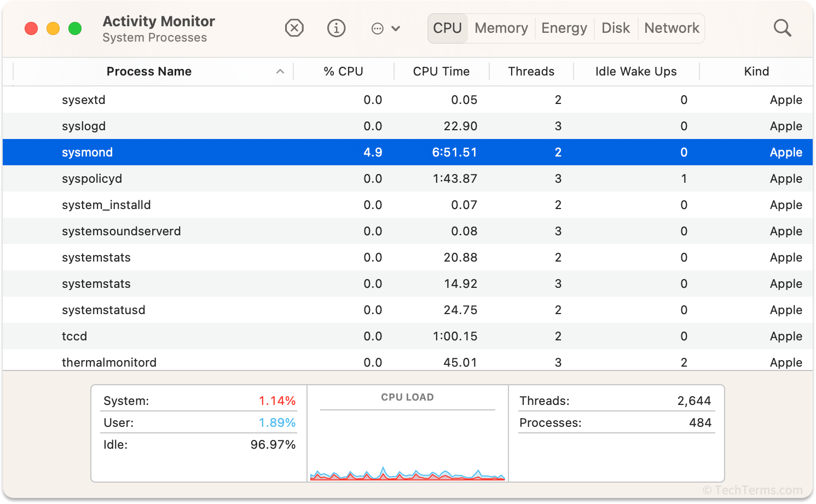Select the highlighted sysmond process
816x504 pixels.
coord(408,153)
